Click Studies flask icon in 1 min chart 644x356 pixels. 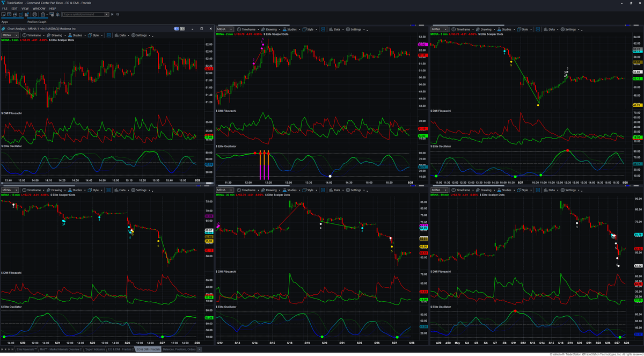[x=70, y=35]
